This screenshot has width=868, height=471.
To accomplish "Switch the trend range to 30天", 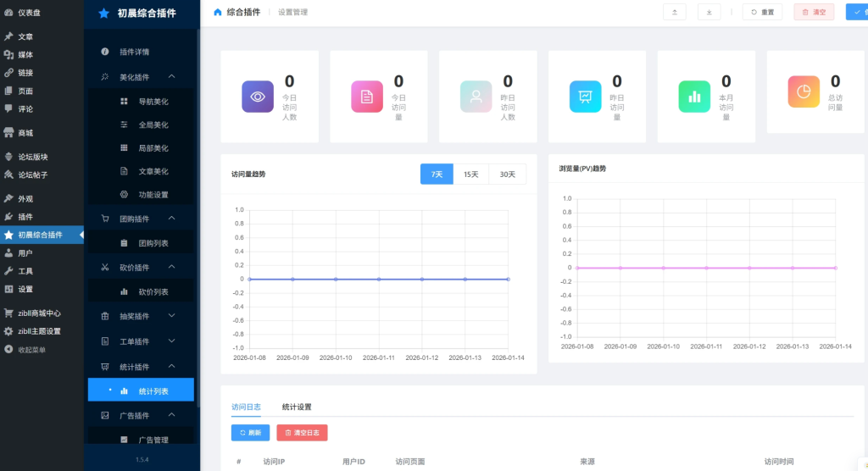I will [508, 175].
